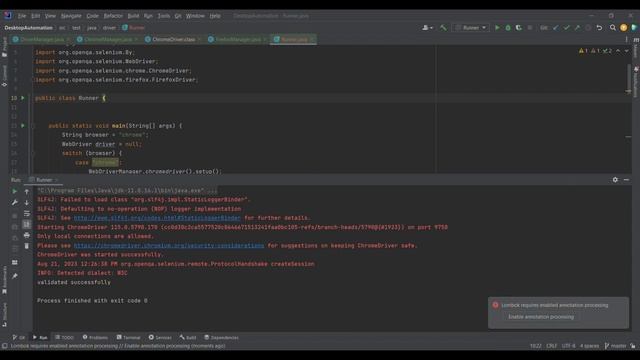
Task: Open the Commit tool window stripe button
Action: coord(4,76)
